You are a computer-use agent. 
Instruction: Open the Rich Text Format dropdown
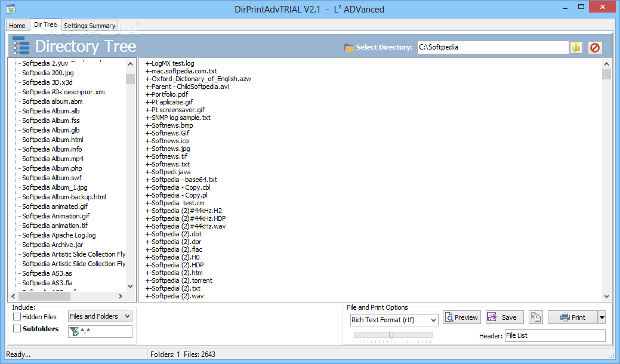tap(394, 320)
